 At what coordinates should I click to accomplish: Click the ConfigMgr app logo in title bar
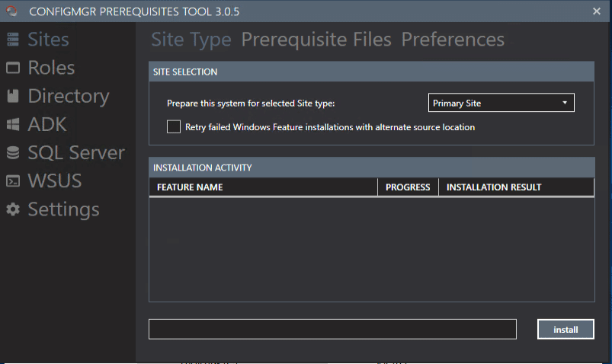[x=11, y=11]
